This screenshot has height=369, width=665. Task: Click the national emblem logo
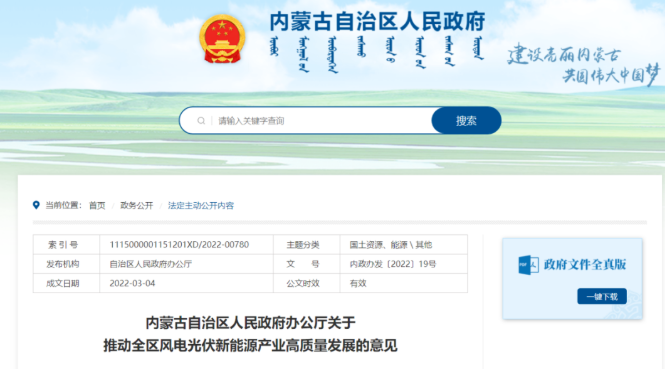[x=222, y=39]
